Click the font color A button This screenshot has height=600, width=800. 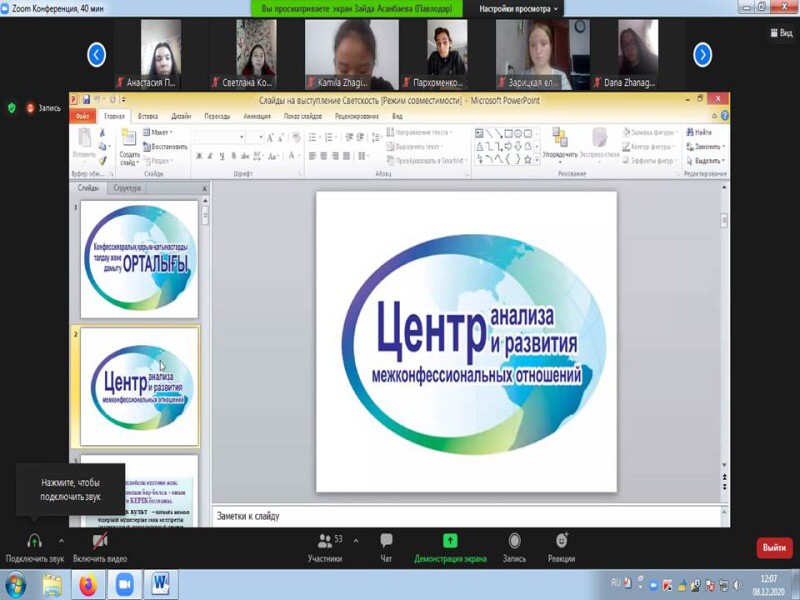point(292,156)
